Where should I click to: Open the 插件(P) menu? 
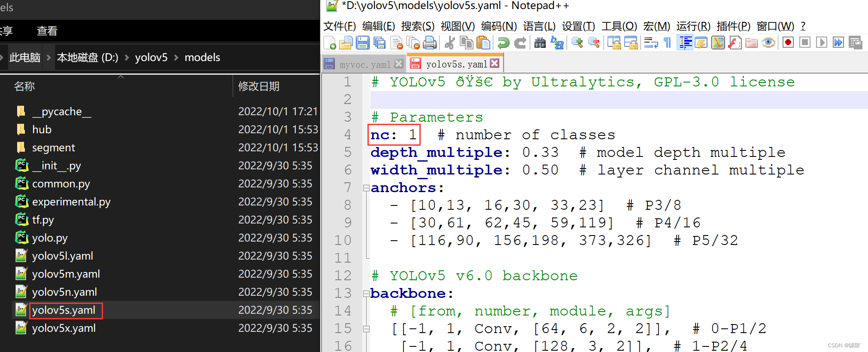[x=733, y=26]
